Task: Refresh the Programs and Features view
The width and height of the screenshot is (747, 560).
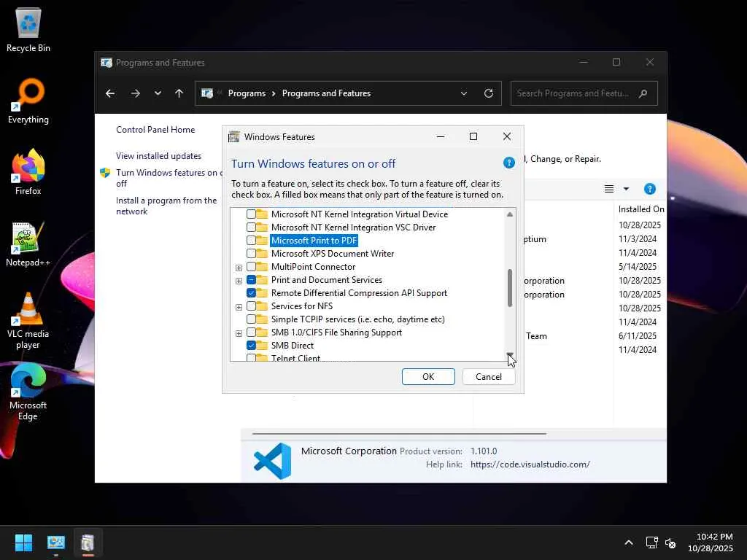Action: tap(489, 93)
